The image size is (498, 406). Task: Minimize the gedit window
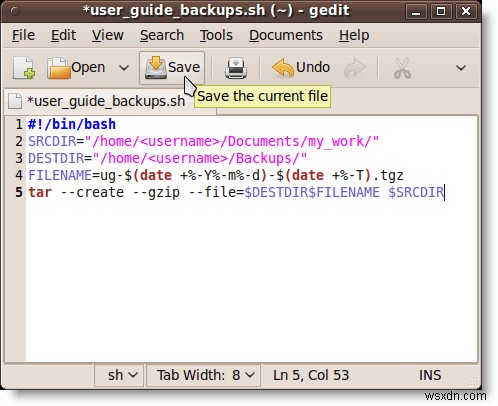[416, 12]
